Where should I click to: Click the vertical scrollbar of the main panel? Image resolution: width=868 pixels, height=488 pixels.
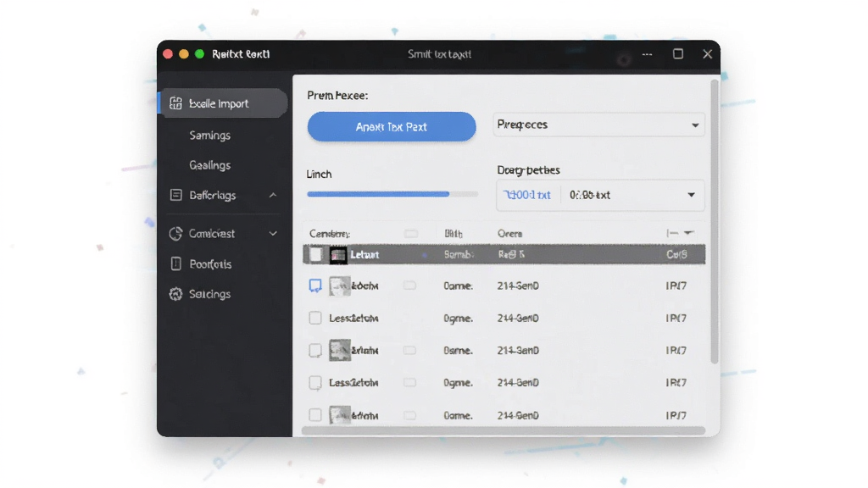click(714, 221)
